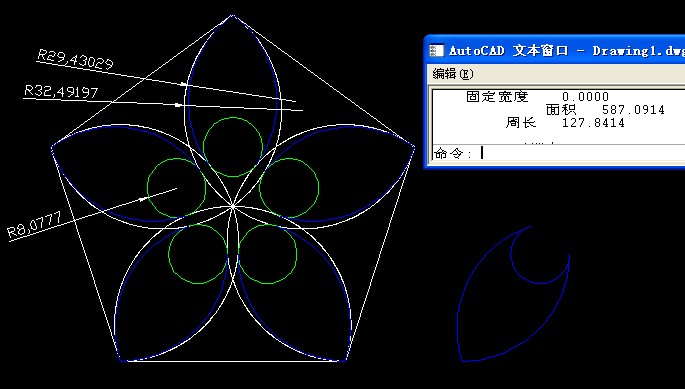Select the R8,0777 radius dimension text
The width and height of the screenshot is (685, 389).
click(35, 225)
